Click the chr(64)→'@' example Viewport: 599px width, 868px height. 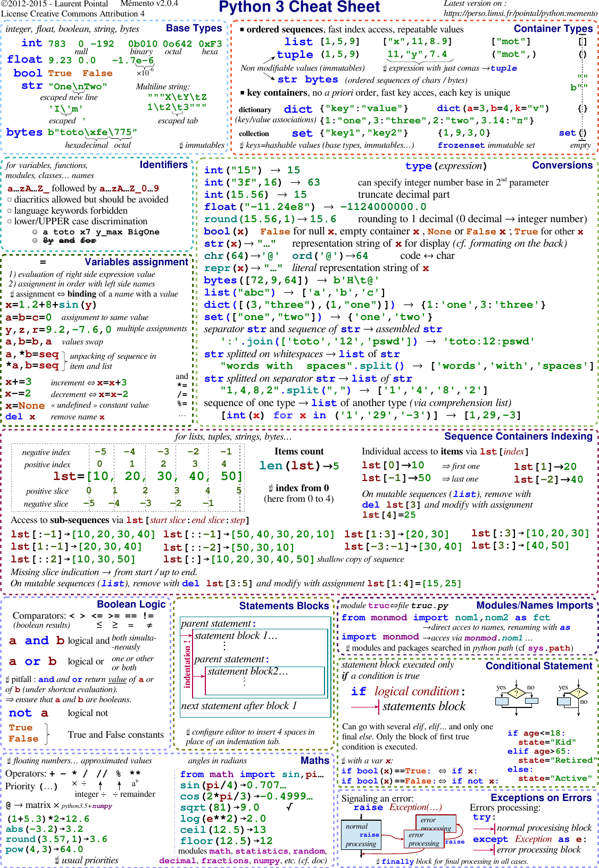pyautogui.click(x=242, y=256)
